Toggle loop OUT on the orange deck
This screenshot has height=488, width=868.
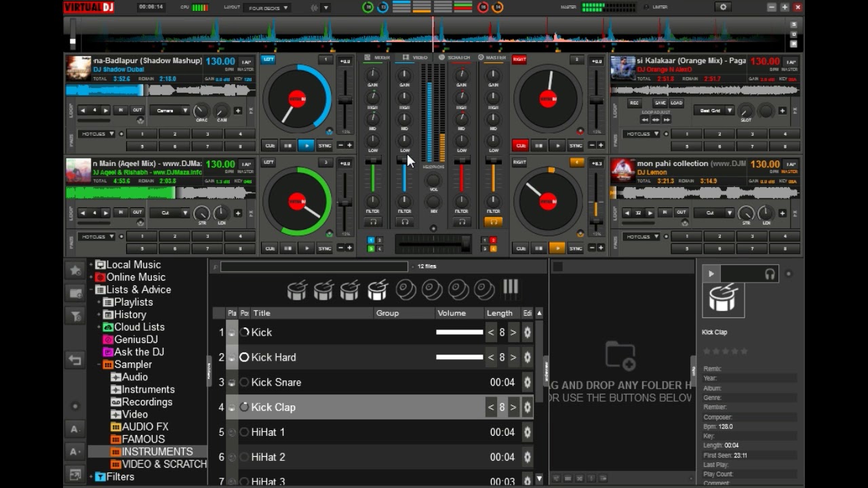point(681,212)
